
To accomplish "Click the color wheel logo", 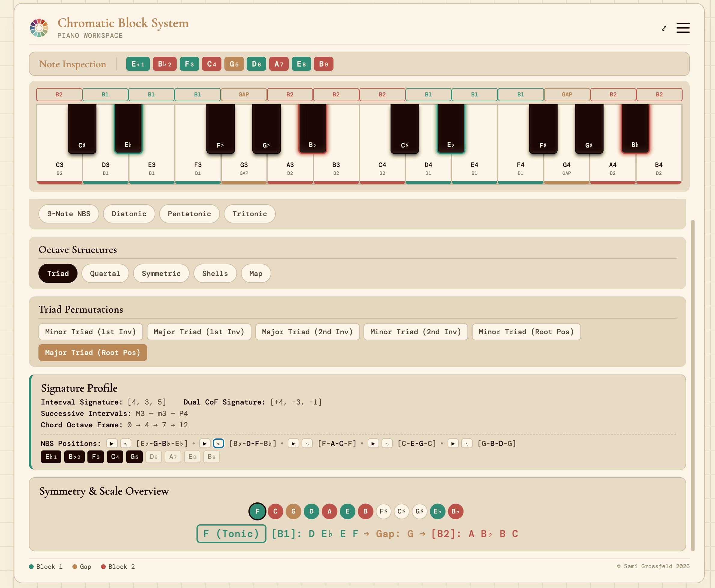I will [39, 28].
